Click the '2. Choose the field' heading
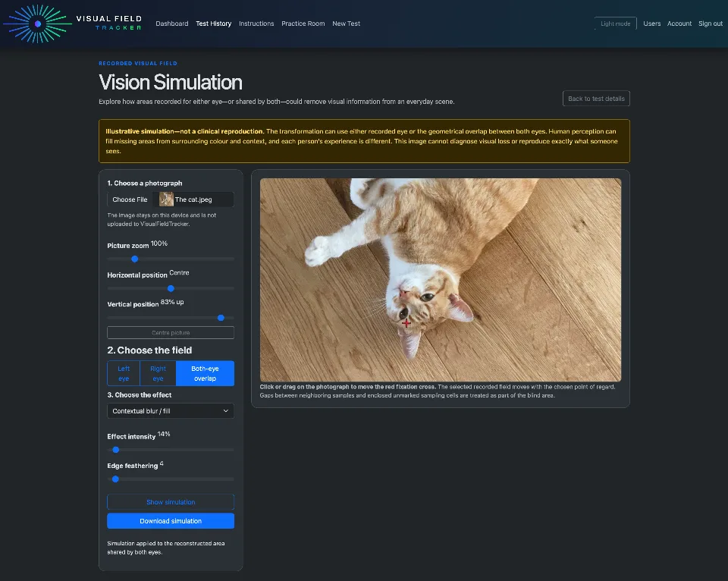This screenshot has width=728, height=581. (149, 350)
